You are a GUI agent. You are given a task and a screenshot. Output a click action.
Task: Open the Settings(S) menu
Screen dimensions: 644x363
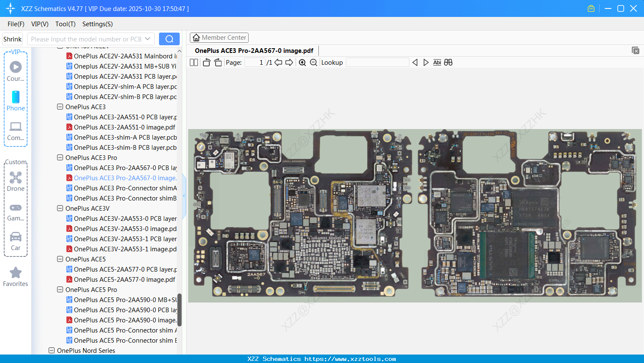97,24
